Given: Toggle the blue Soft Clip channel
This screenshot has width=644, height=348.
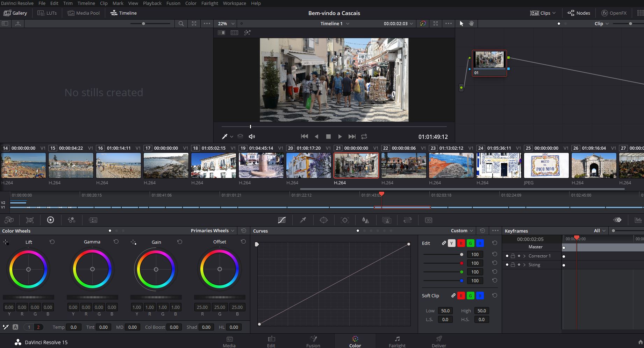Looking at the screenshot, I should pos(480,296).
